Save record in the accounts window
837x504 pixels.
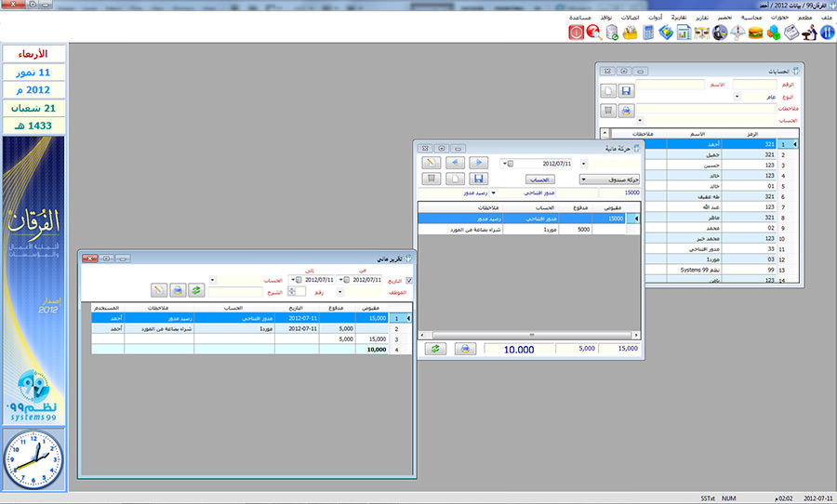pyautogui.click(x=626, y=91)
